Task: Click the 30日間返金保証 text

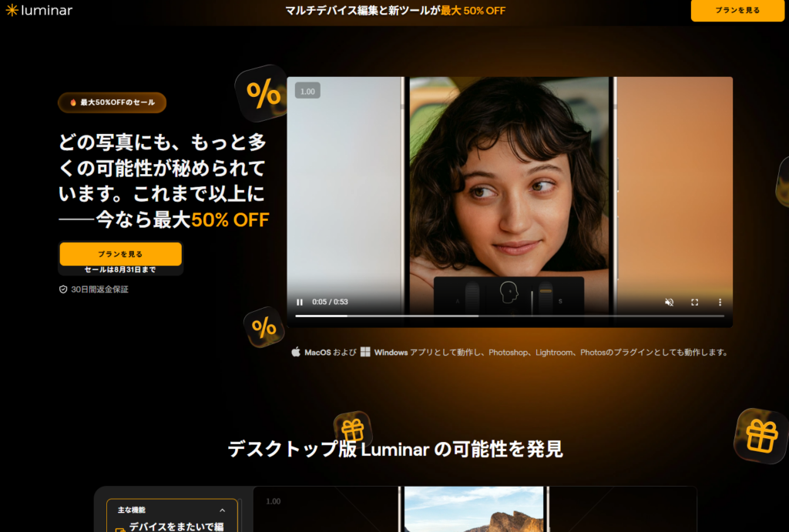Action: pos(99,289)
